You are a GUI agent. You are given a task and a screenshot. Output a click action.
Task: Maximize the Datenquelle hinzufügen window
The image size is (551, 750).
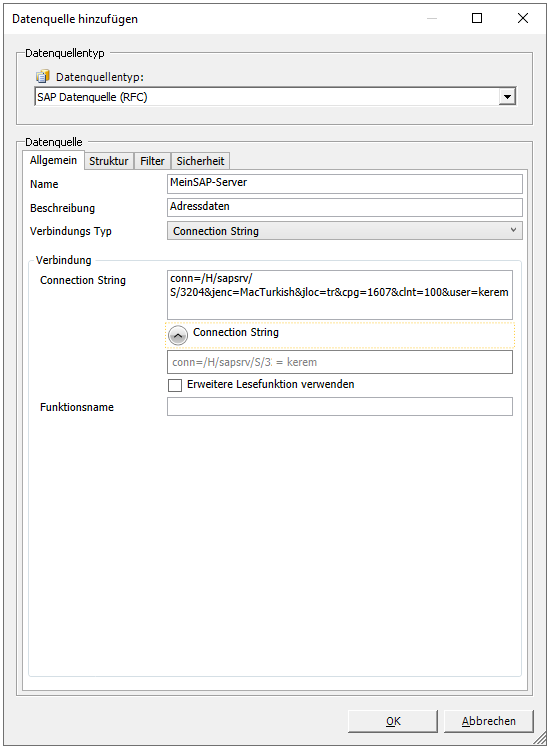pos(477,18)
